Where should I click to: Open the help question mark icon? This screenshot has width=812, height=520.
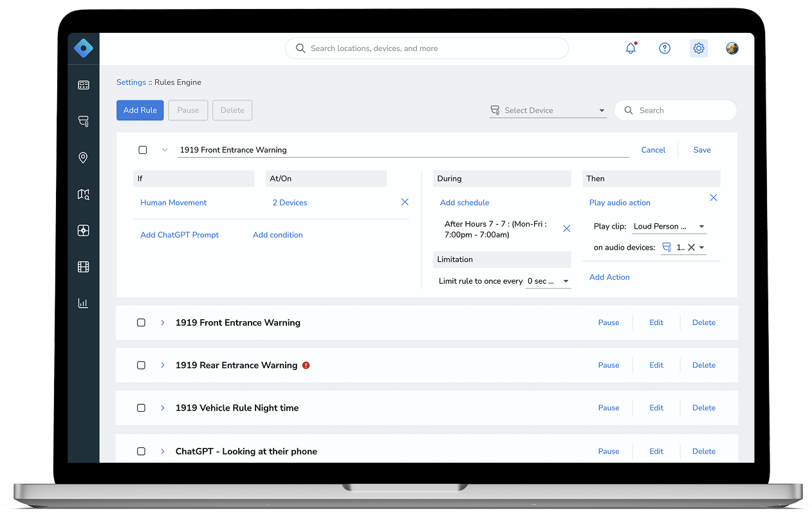[x=665, y=48]
